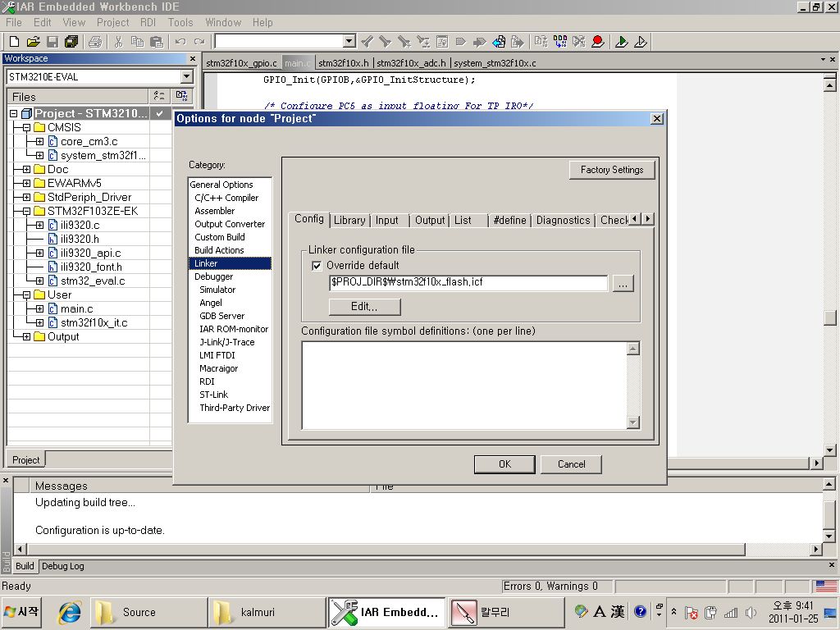Click the Factory Settings button

click(x=612, y=170)
